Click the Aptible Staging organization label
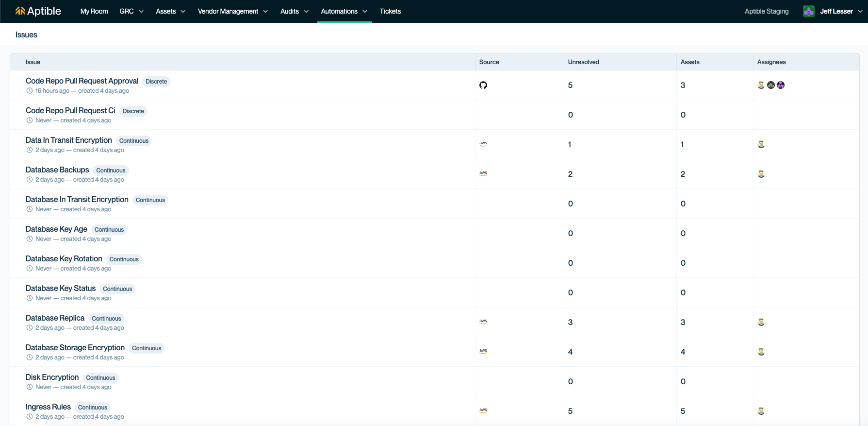 (x=767, y=11)
